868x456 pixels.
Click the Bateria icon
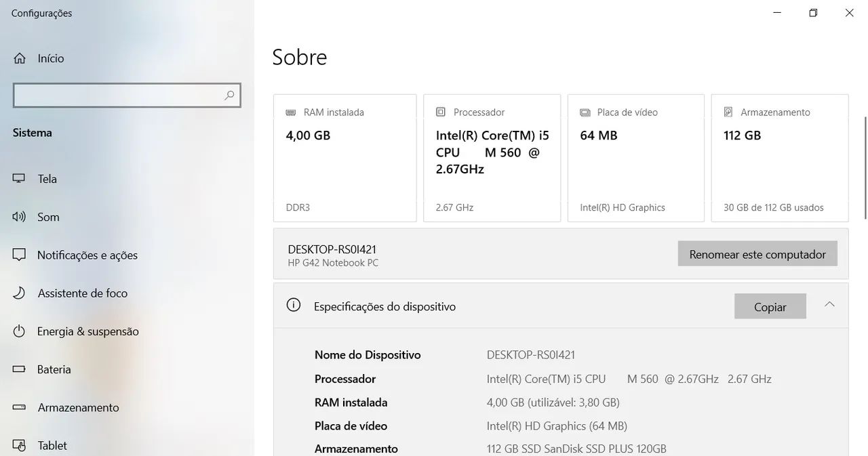[19, 369]
